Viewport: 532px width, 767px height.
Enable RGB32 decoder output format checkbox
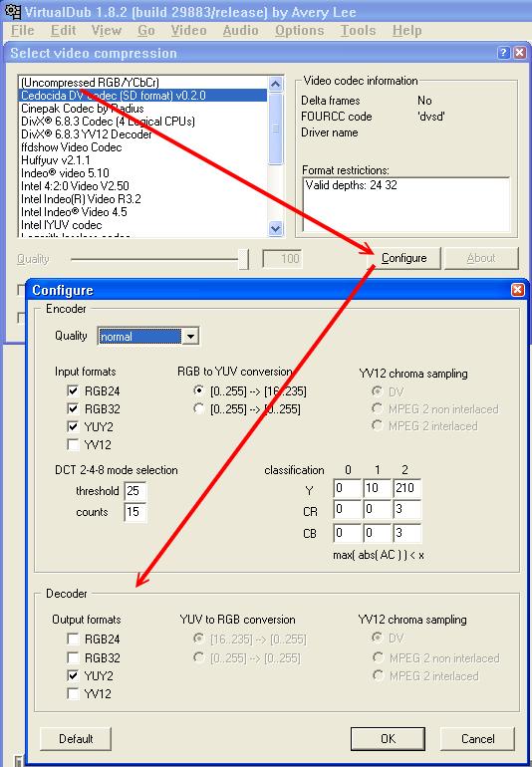[73, 657]
